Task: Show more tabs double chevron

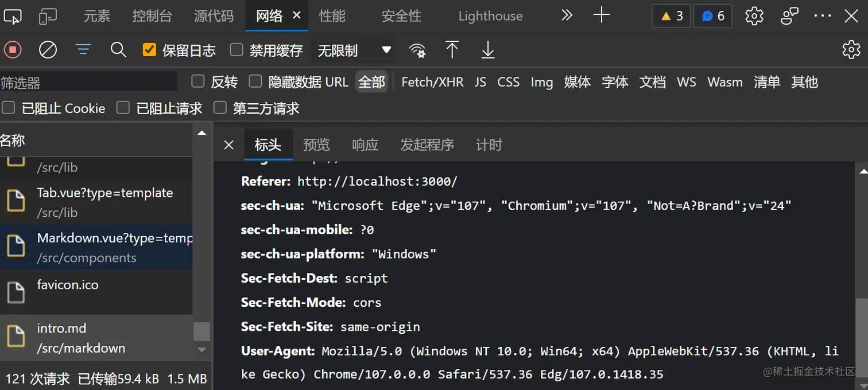Action: click(x=567, y=15)
